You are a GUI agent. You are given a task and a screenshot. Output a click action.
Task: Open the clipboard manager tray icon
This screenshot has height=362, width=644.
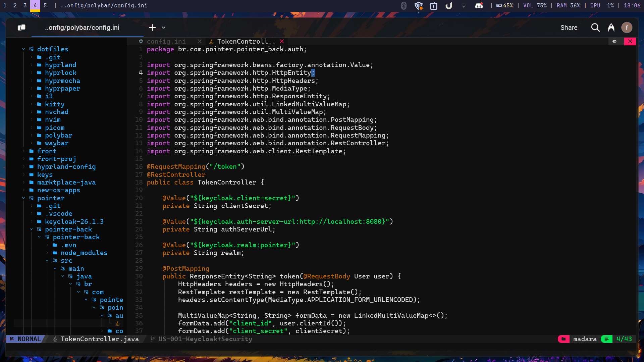pyautogui.click(x=434, y=6)
